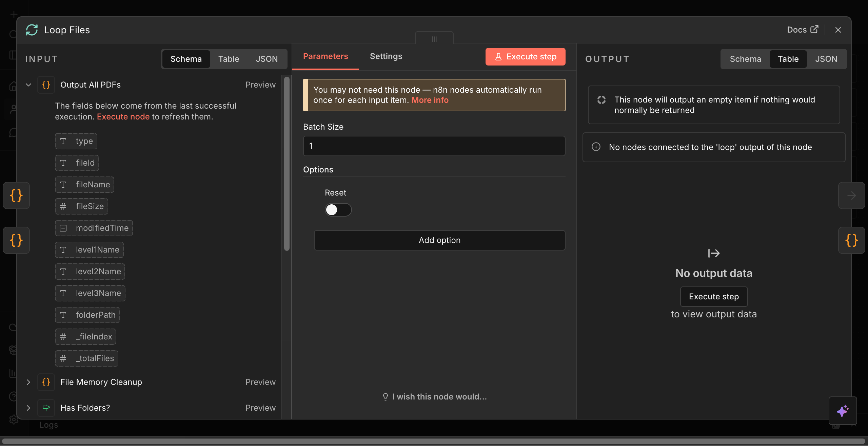Expand the Has Folders? section
The height and width of the screenshot is (446, 868).
(x=28, y=408)
